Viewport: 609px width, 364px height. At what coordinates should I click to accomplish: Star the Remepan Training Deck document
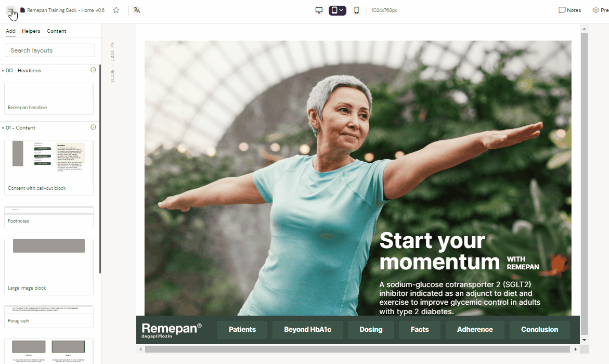pos(116,10)
